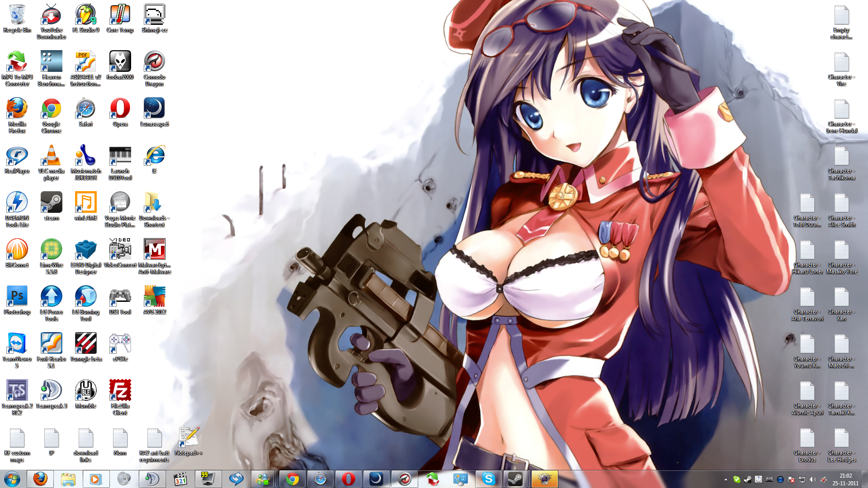The width and height of the screenshot is (868, 488).
Task: Click the Skype taskbar button
Action: tap(488, 479)
